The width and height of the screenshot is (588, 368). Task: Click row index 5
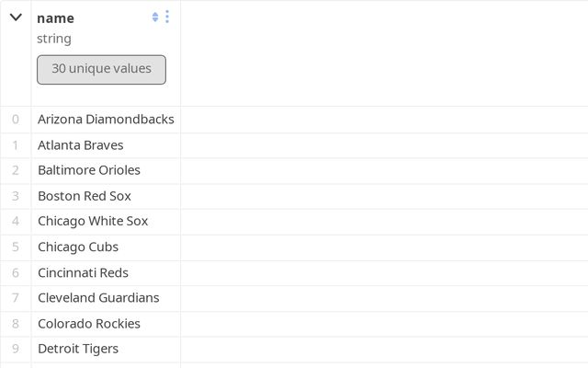click(x=16, y=247)
